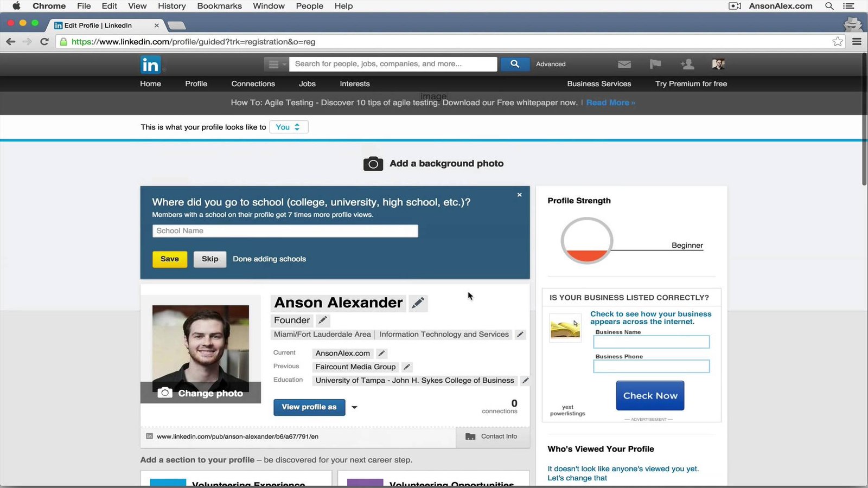Open the Profile nav item
Screen dimensions: 868x488
point(196,84)
